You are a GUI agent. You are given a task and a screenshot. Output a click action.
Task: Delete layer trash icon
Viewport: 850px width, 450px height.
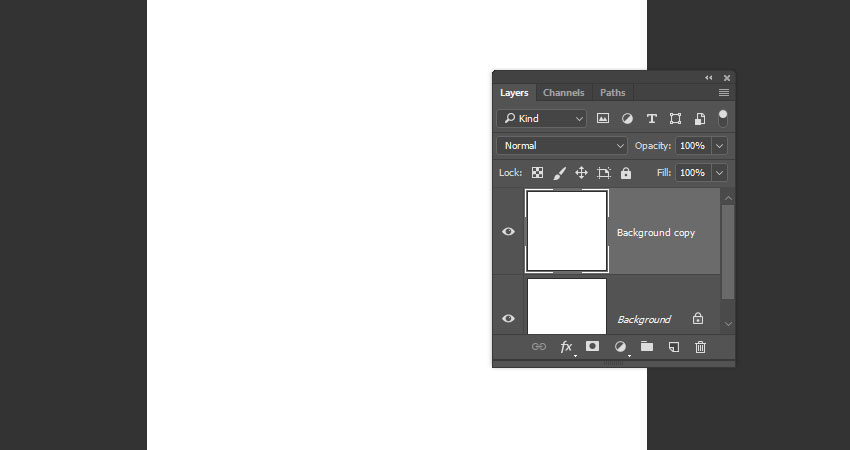[x=700, y=347]
